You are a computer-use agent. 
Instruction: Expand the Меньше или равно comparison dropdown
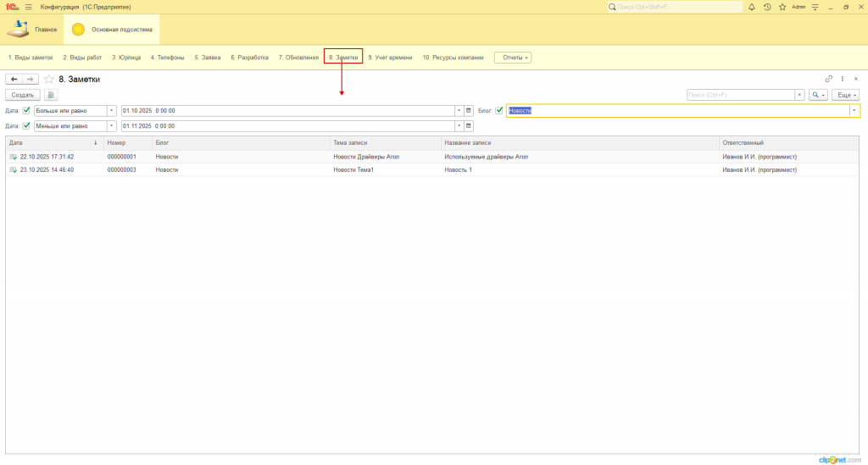(111, 126)
